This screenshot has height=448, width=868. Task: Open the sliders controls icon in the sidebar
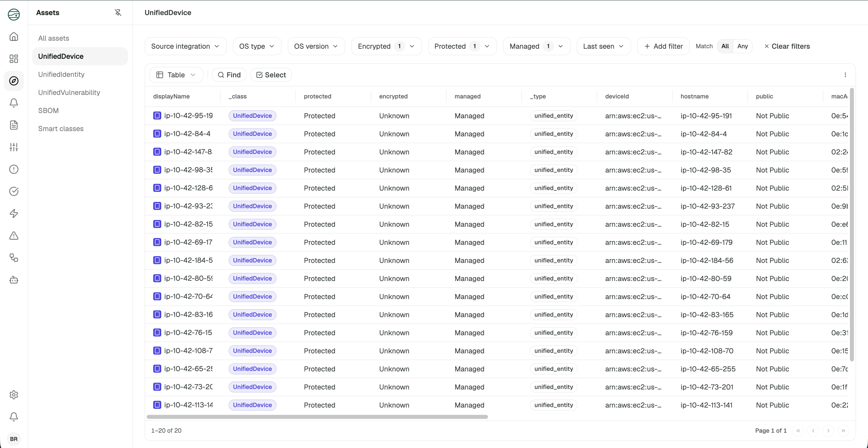pyautogui.click(x=14, y=147)
